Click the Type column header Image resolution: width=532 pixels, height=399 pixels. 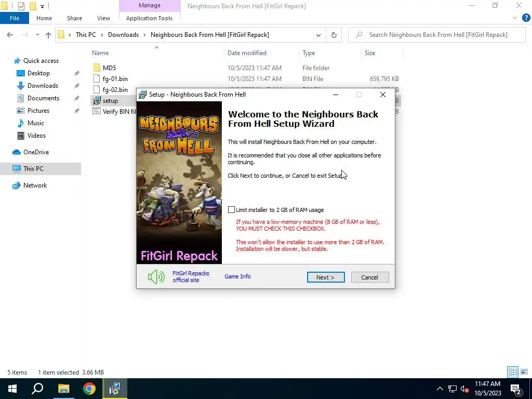click(309, 53)
